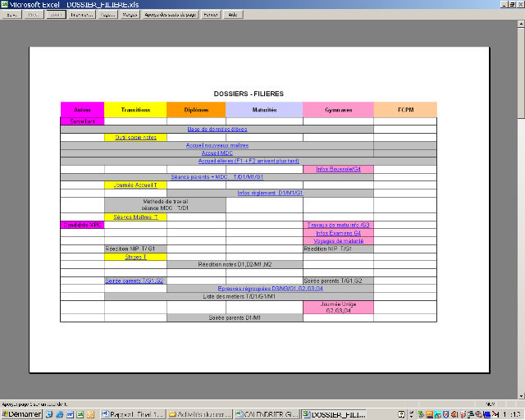525x420 pixels.
Task: Click the greyed-out Préc. button
Action: tap(34, 15)
